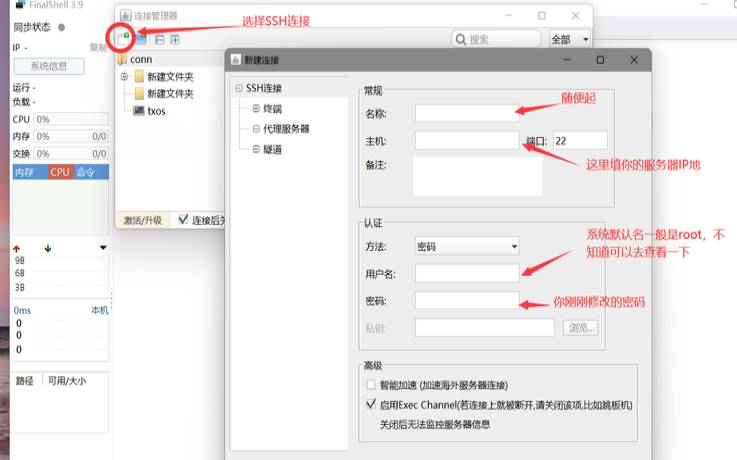737x460 pixels.
Task: Click the toggle box beside 代理服务器
Action: click(256, 128)
